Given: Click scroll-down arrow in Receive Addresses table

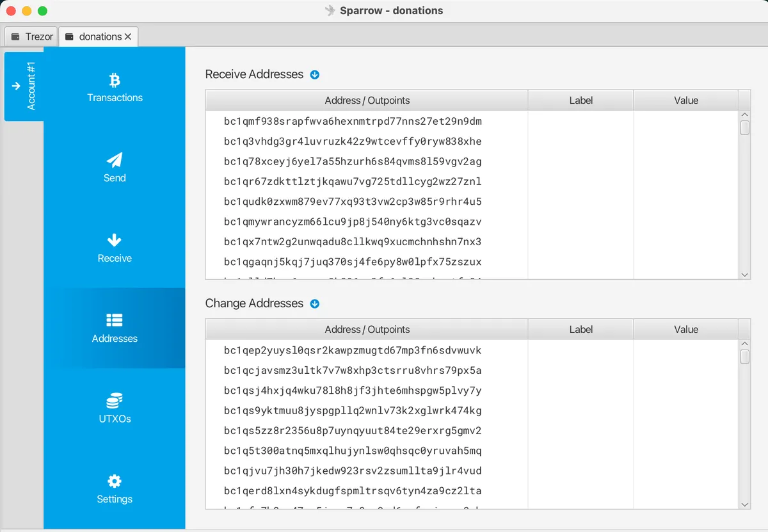Looking at the screenshot, I should [744, 275].
